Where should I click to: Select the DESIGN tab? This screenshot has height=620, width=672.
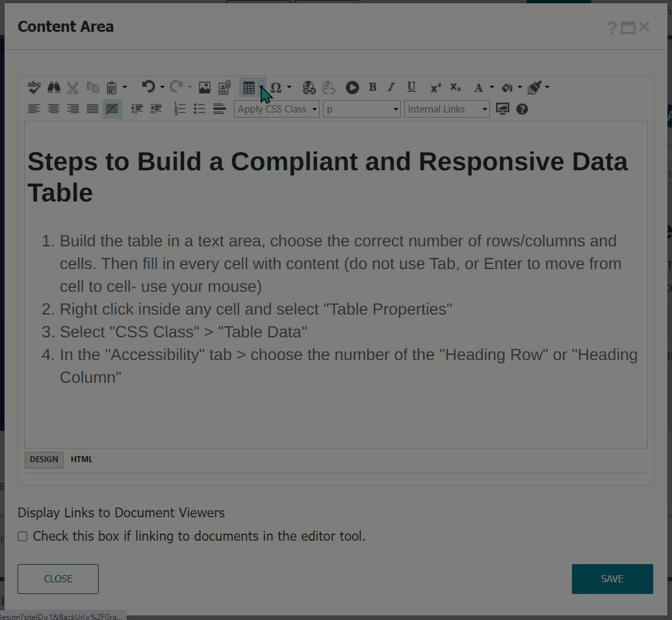[44, 459]
